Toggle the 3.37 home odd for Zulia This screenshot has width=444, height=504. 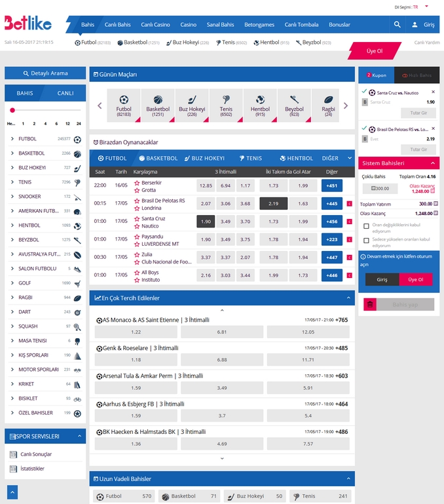[206, 257]
